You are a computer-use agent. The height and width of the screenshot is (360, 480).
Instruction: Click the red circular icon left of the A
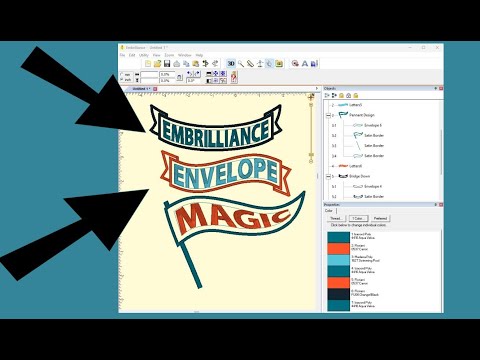coord(295,63)
